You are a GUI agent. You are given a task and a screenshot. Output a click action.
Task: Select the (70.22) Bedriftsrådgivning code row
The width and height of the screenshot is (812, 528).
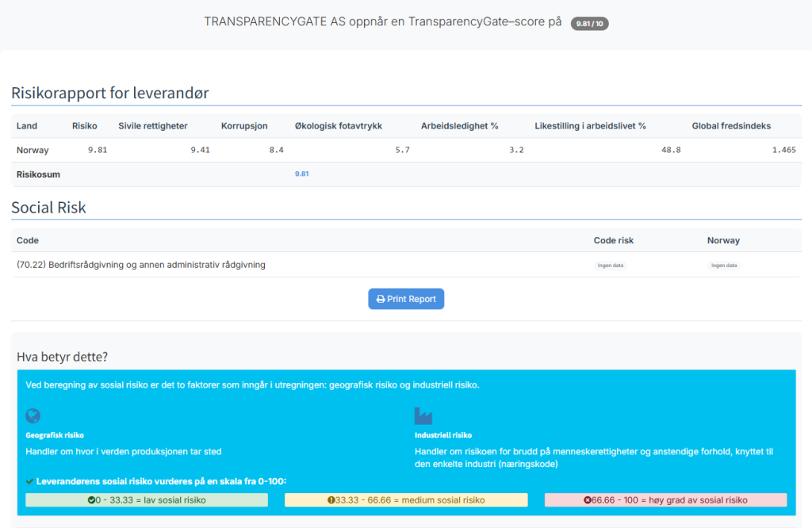[x=141, y=265]
